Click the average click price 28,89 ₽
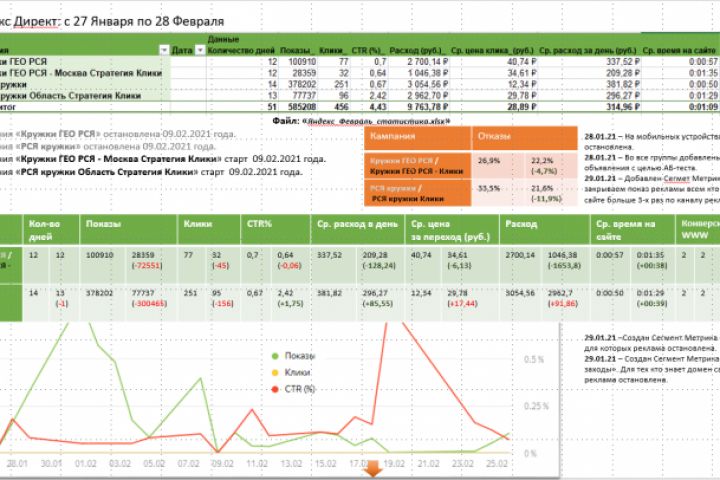This screenshot has height=480, width=720. (x=522, y=107)
